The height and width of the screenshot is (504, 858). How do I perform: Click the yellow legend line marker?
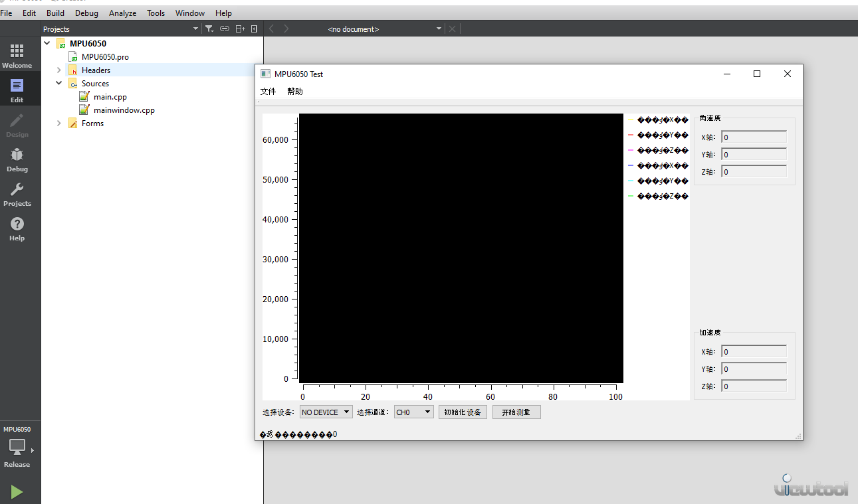[x=631, y=120]
